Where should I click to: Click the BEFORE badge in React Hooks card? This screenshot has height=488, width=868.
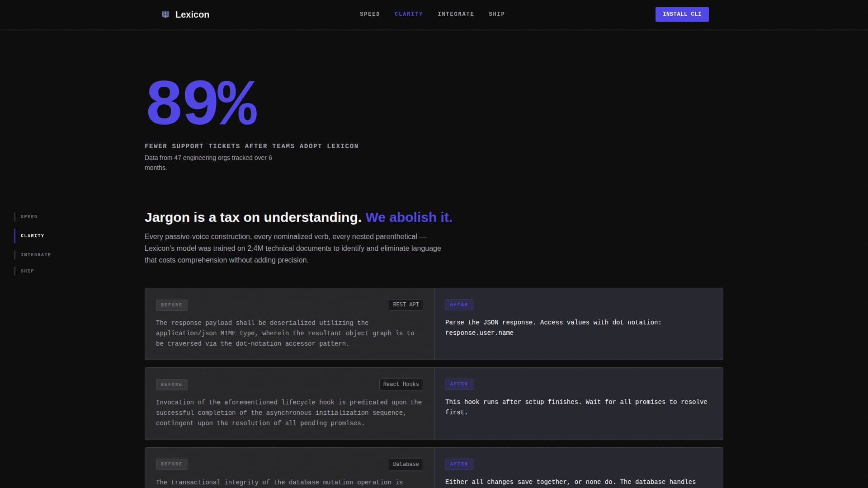tap(172, 385)
